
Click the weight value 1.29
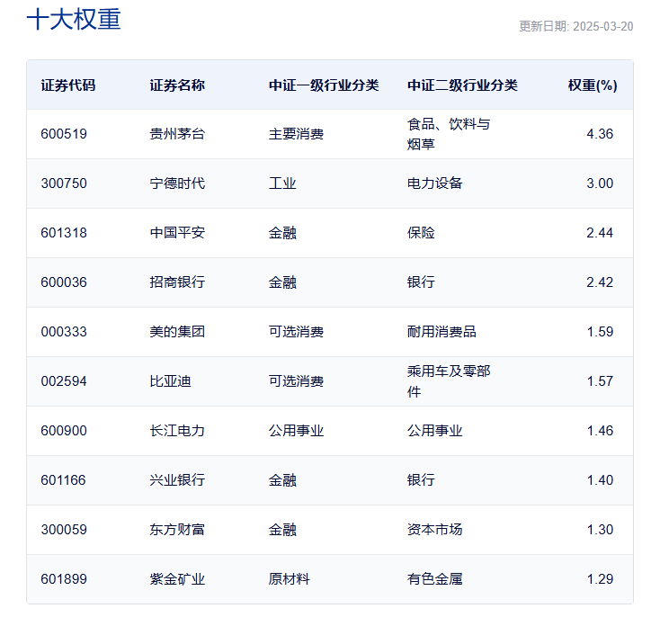coord(600,578)
